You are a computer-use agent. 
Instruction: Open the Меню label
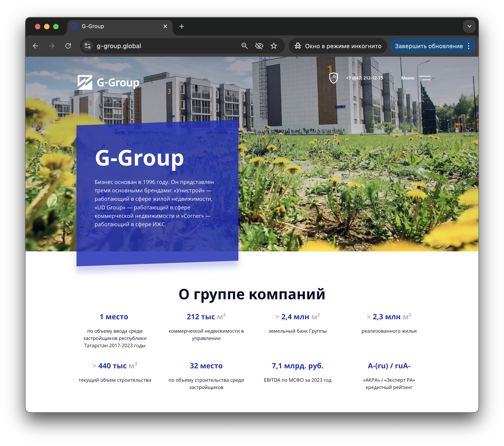tap(407, 78)
